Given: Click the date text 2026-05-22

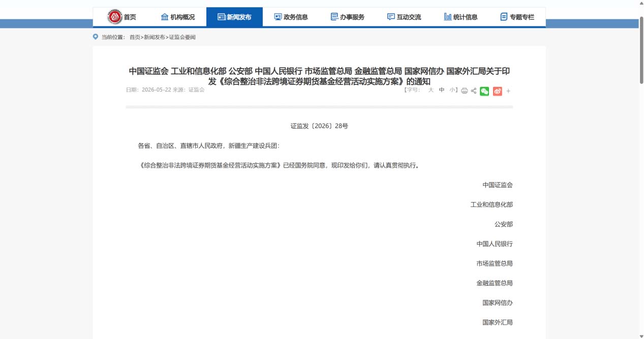Looking at the screenshot, I should point(156,90).
